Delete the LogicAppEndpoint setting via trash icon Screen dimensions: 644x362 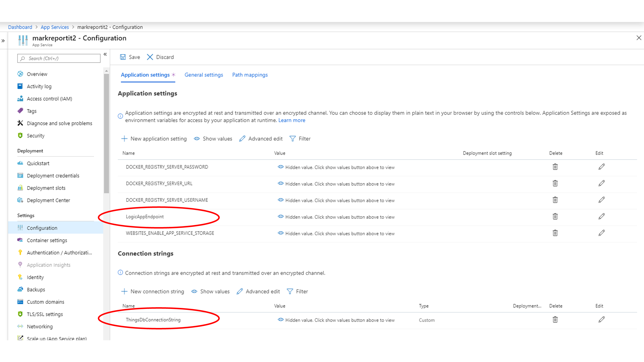pyautogui.click(x=555, y=216)
